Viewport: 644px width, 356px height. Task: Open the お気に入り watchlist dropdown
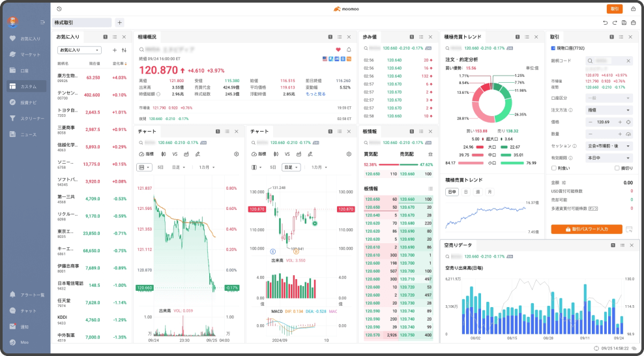click(79, 50)
